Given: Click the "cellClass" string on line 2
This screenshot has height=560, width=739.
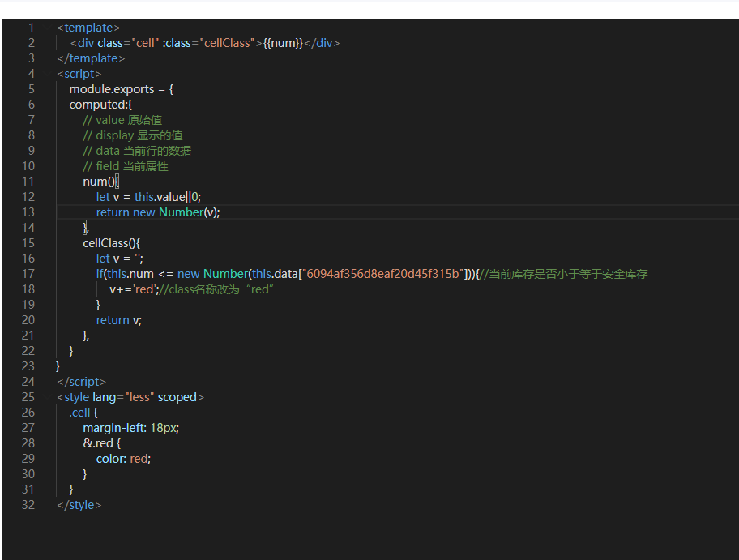Looking at the screenshot, I should (227, 43).
